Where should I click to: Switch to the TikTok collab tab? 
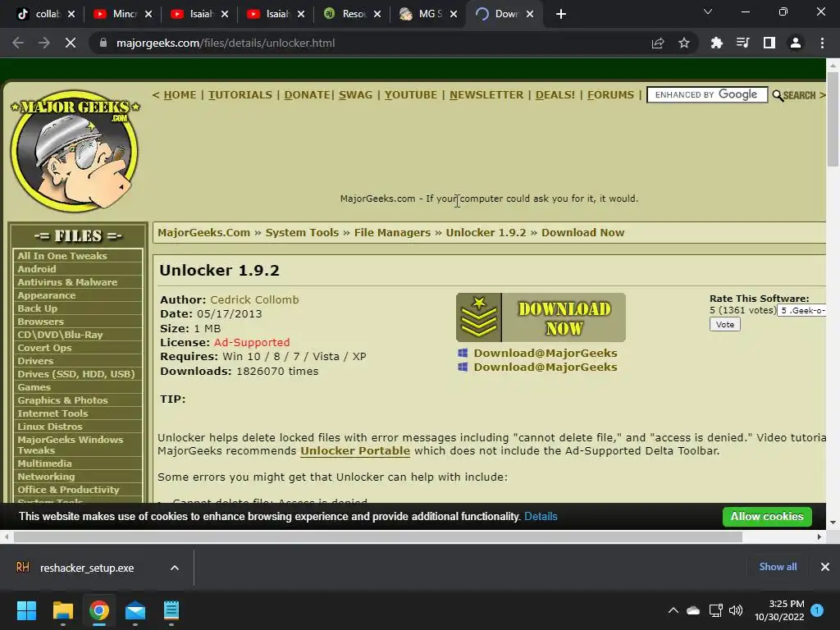(46, 14)
